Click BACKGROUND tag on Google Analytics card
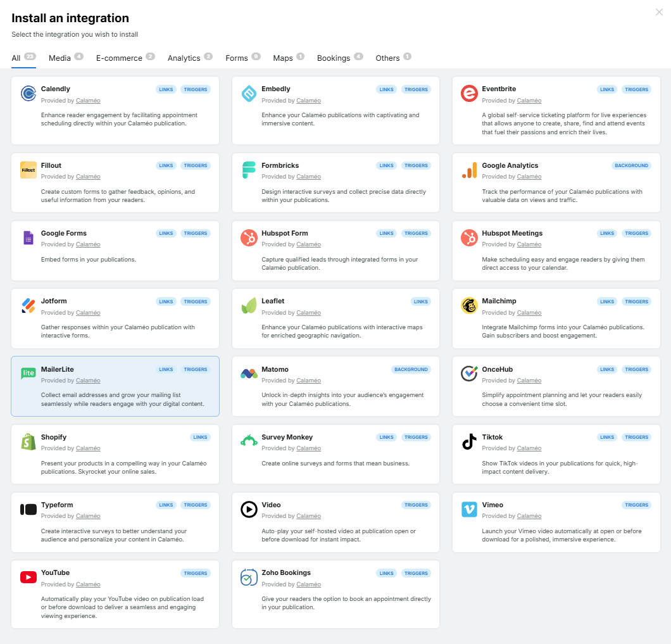Screen dimensions: 671x644 (x=631, y=166)
